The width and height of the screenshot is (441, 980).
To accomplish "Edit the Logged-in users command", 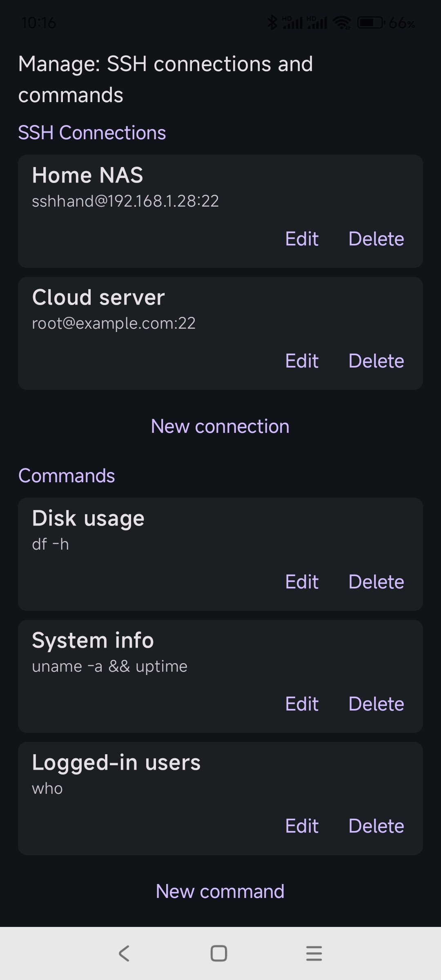I will 302,826.
